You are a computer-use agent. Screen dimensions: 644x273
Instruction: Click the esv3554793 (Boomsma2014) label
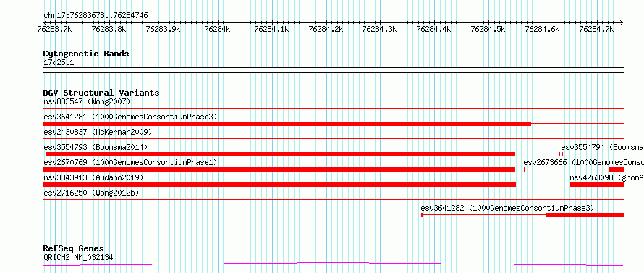[96, 147]
